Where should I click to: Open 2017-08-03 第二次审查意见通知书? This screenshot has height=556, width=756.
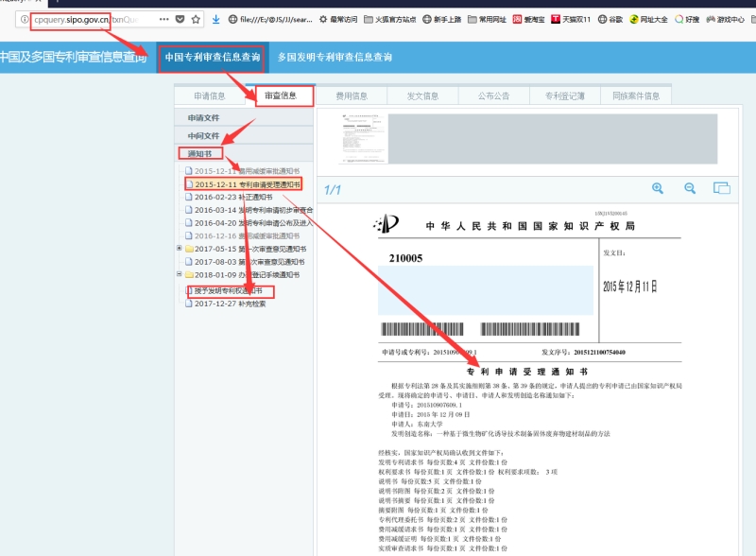[x=245, y=262]
